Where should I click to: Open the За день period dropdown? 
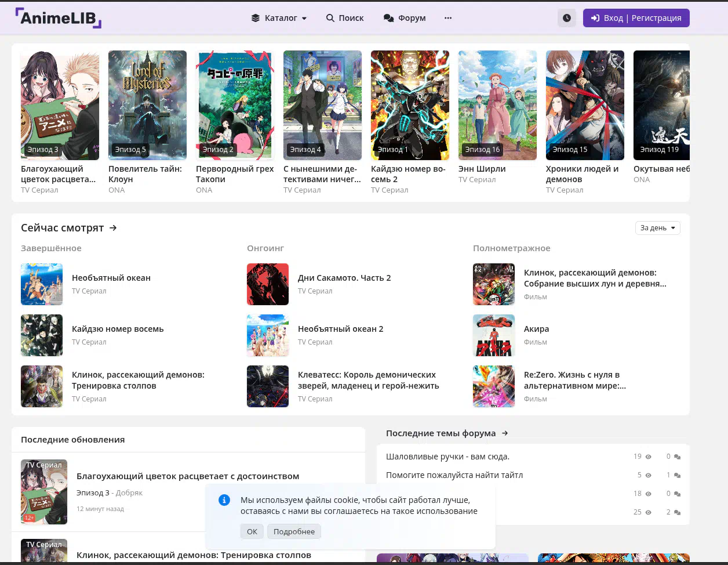(658, 228)
